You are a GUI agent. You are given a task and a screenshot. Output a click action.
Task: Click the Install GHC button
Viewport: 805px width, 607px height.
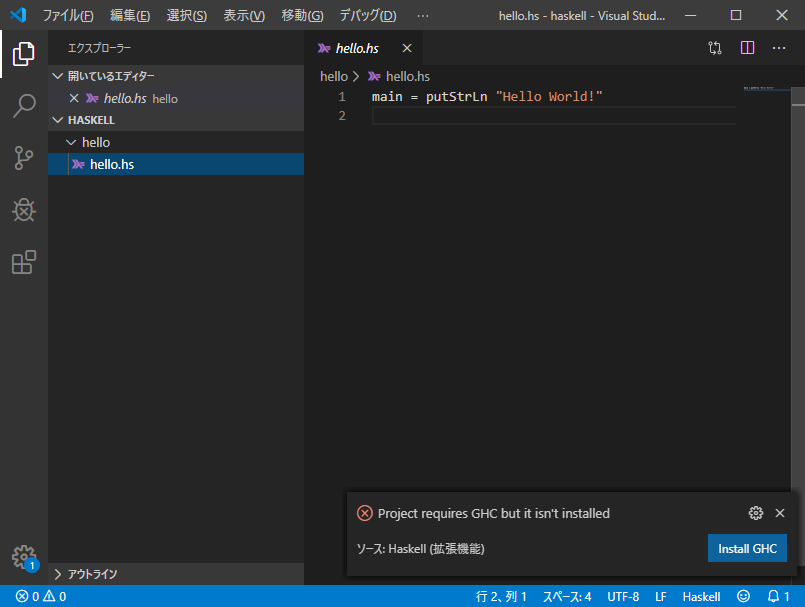click(747, 548)
